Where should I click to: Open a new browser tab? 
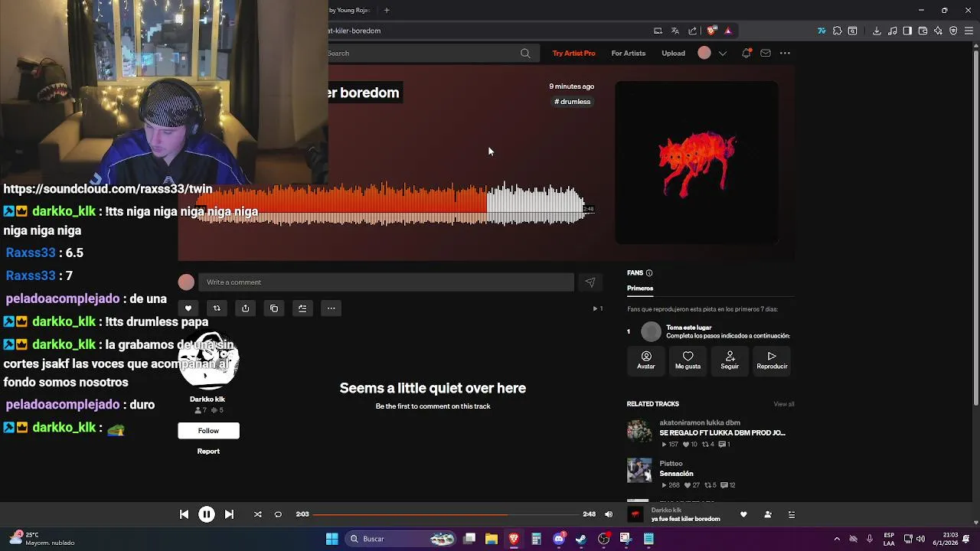click(x=387, y=10)
